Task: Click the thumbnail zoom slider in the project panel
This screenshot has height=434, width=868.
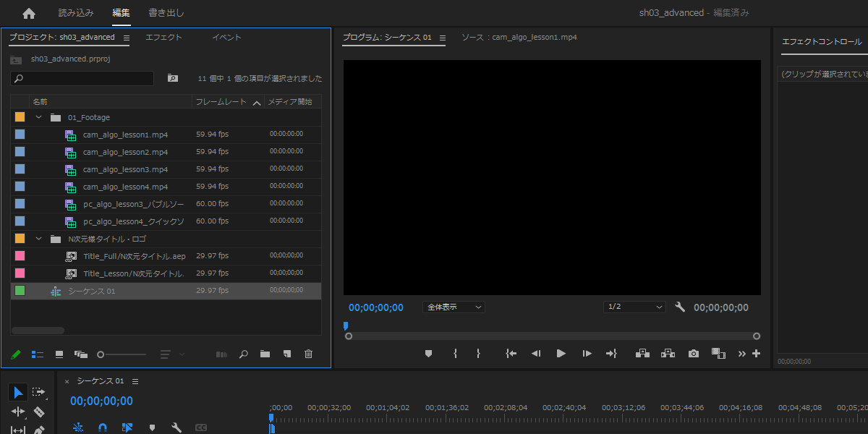Action: point(122,354)
